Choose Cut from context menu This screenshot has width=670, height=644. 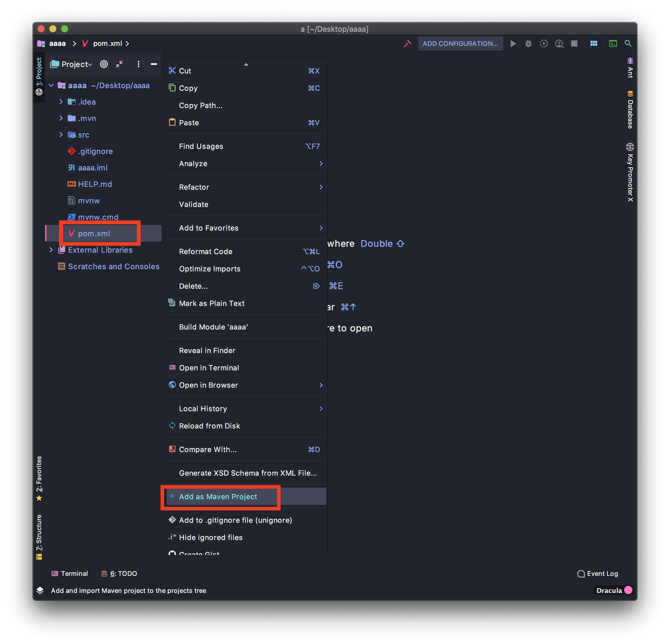point(246,71)
